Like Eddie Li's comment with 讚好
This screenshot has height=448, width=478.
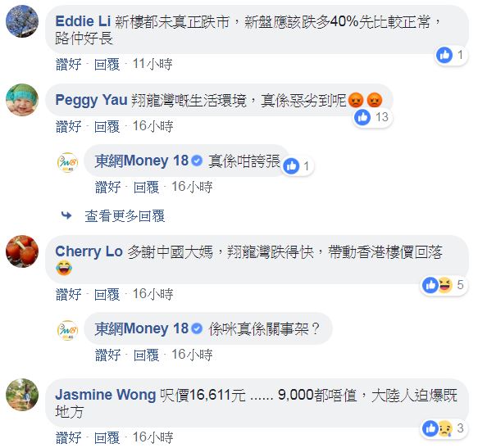[x=69, y=64]
